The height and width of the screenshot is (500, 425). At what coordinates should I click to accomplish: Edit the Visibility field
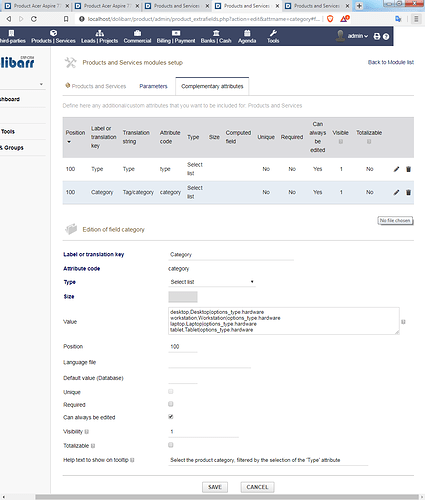click(x=203, y=432)
